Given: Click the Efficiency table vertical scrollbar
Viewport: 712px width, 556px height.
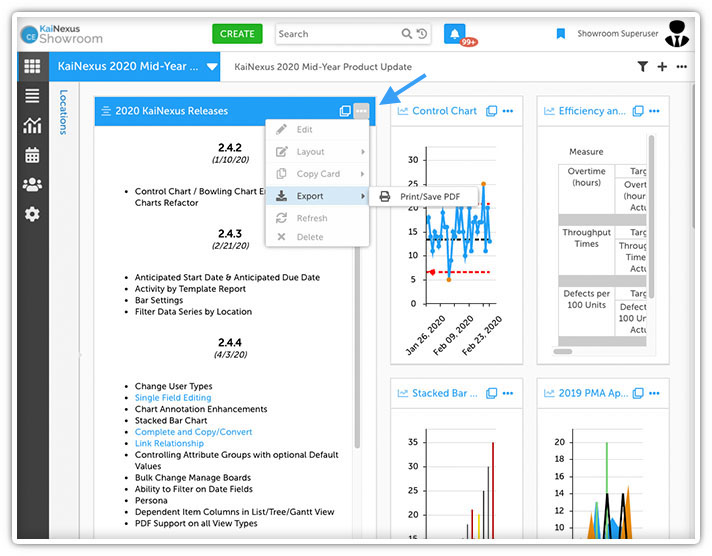Looking at the screenshot, I should tap(651, 216).
